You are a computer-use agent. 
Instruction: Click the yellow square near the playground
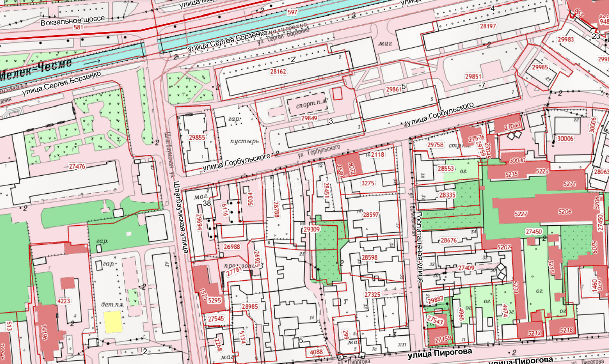coord(113,322)
